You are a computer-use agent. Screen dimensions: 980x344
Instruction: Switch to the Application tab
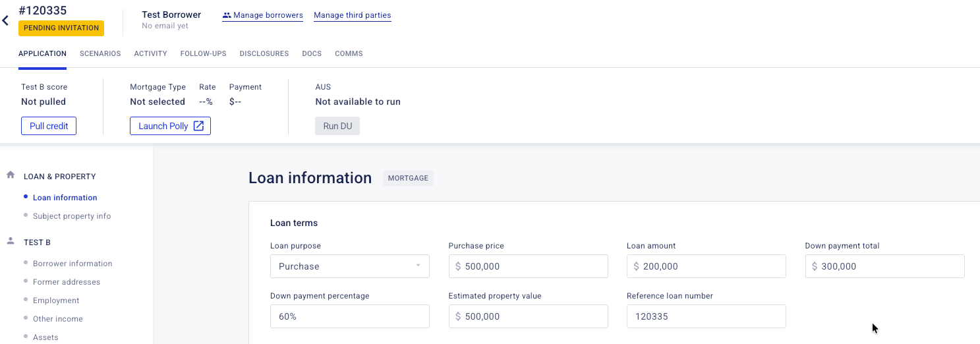tap(42, 54)
